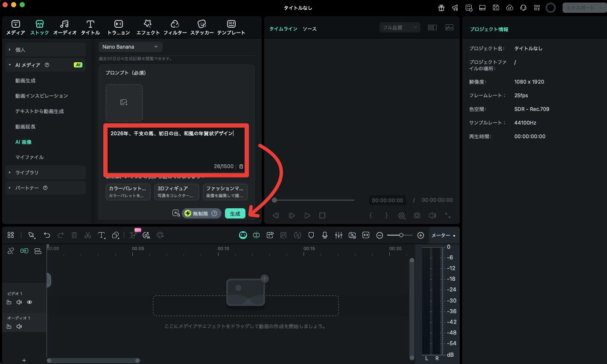
Task: Select 動画生成 in the AI media list
Action: pyautogui.click(x=26, y=81)
